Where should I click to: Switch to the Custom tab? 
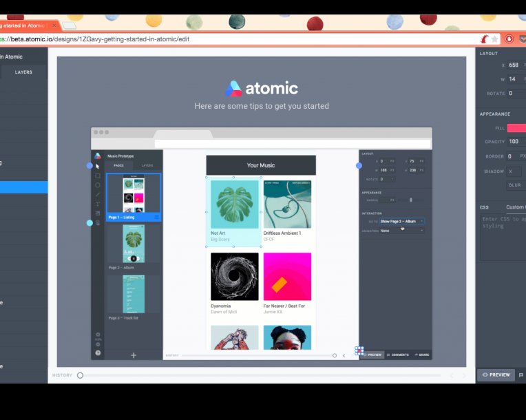coord(515,207)
